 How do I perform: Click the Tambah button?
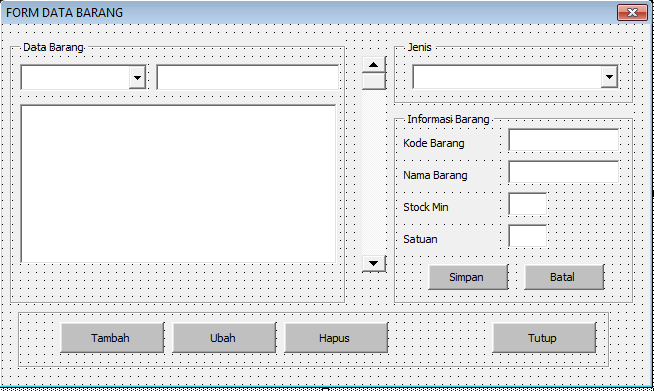(x=112, y=338)
